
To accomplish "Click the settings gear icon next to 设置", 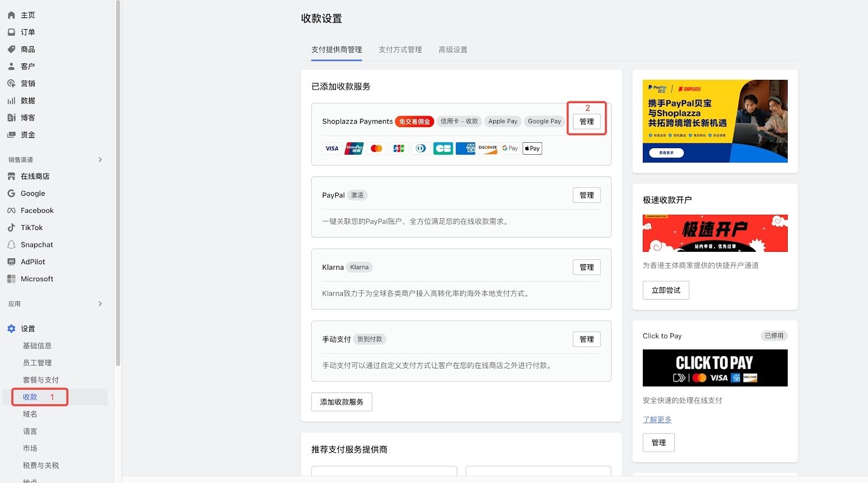I will click(11, 329).
